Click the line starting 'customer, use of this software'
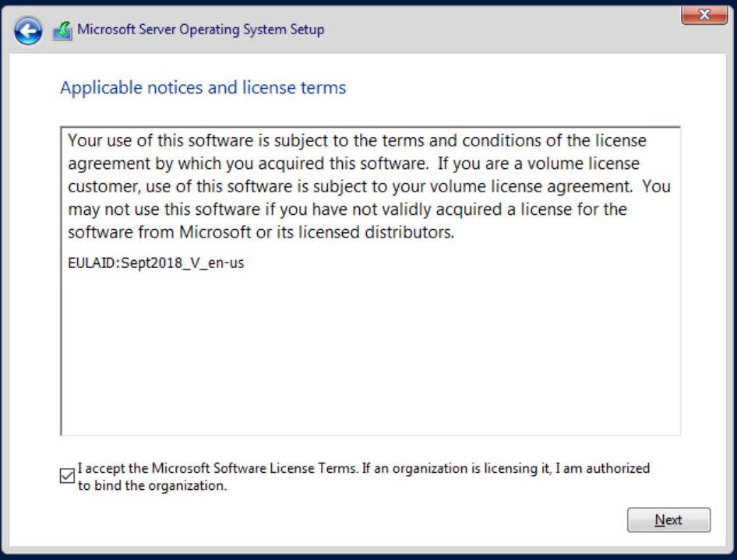The image size is (737, 560). click(x=368, y=187)
